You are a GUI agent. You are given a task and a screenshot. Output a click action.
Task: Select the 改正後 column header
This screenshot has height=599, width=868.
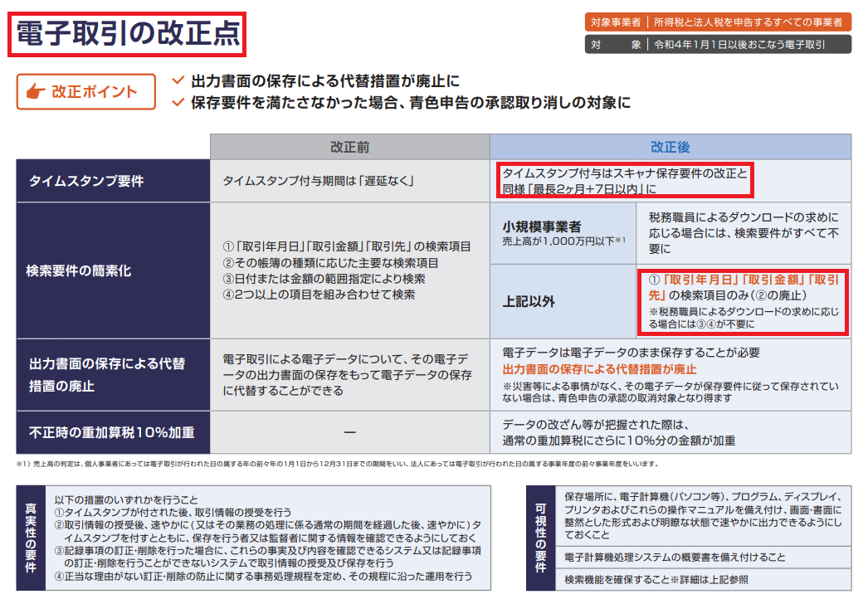point(670,147)
